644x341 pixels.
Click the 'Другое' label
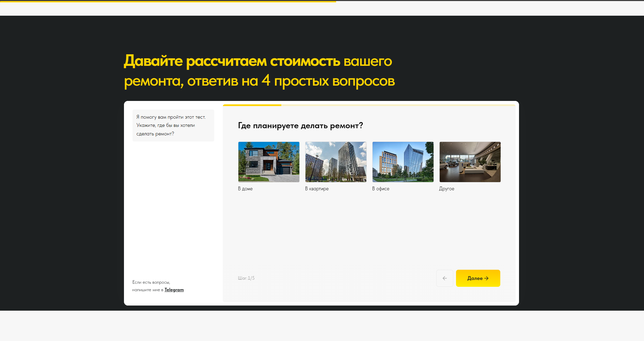click(446, 189)
